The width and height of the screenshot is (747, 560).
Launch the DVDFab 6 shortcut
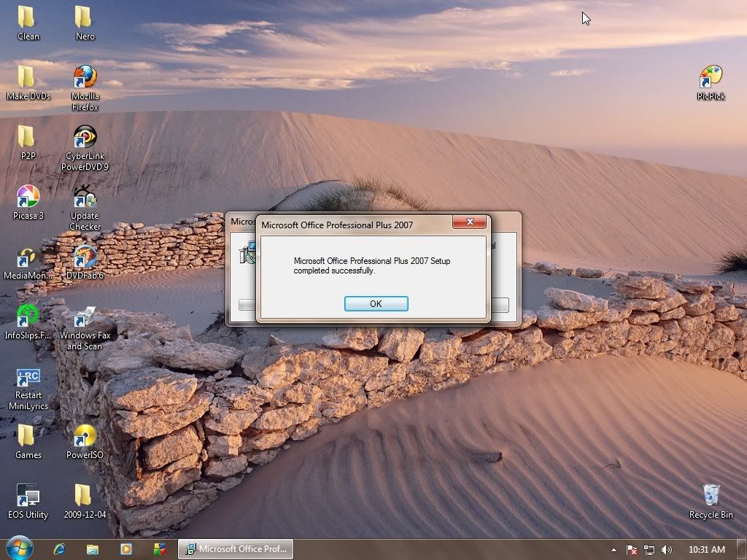(x=85, y=262)
